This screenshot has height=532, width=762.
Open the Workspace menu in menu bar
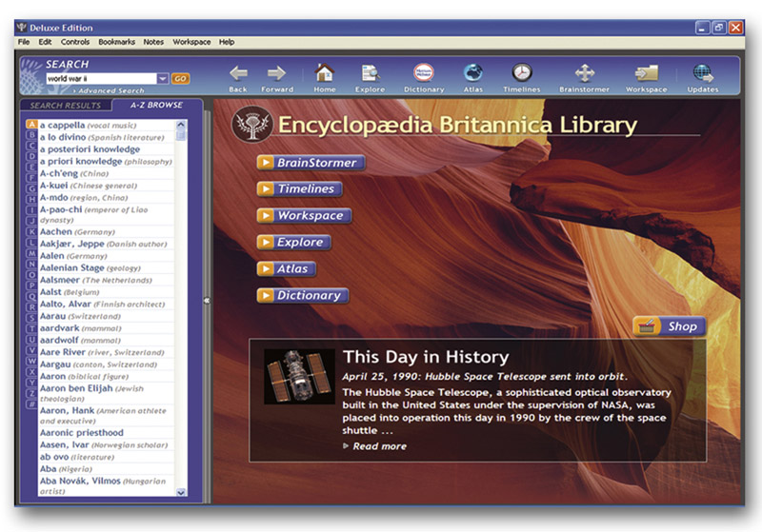click(x=191, y=42)
